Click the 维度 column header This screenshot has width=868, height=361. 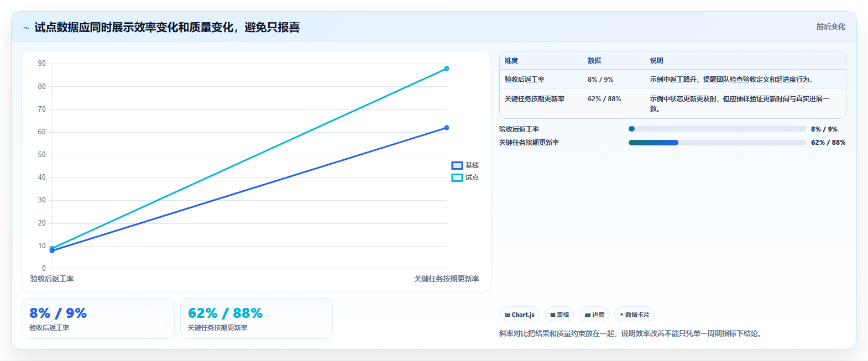[511, 61]
